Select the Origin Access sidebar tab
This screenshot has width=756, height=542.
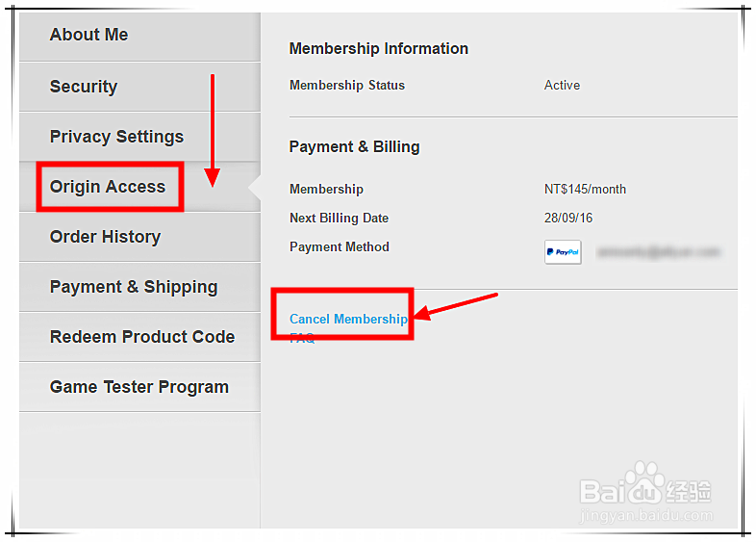point(108,187)
